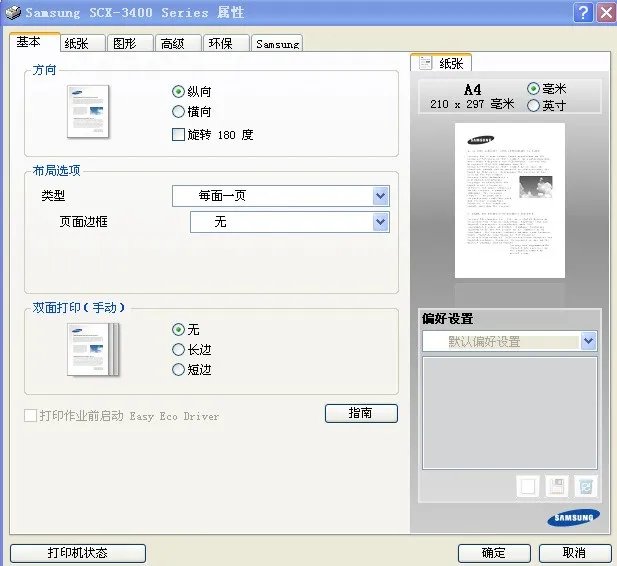617x566 pixels.
Task: Click the recycle bin delete preference icon
Action: [586, 486]
